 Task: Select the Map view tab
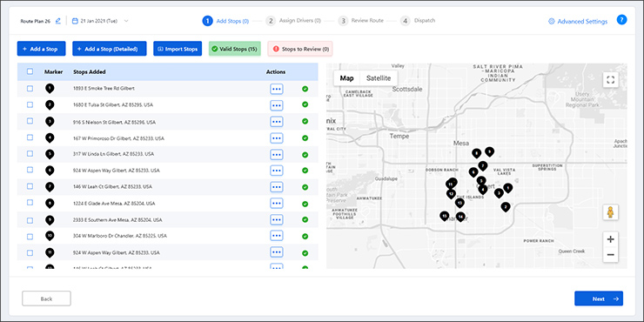point(346,78)
